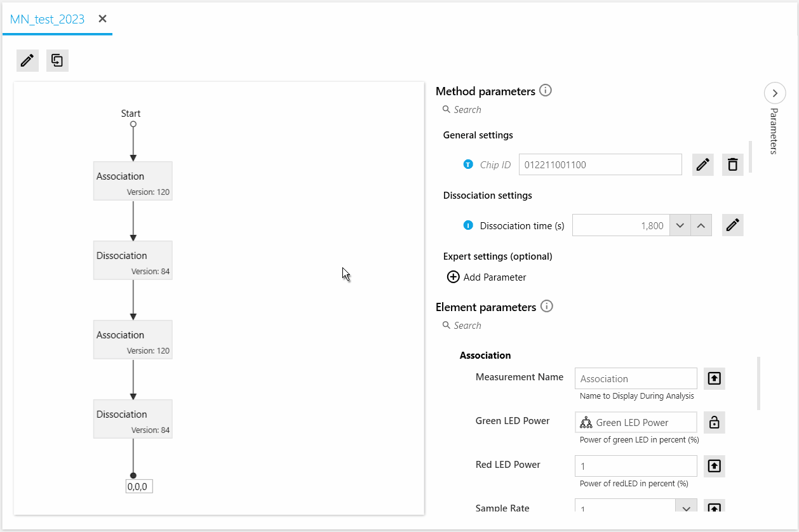Click the pencil icon beside Chip ID
Screen dimensions: 799x532
tap(702, 164)
